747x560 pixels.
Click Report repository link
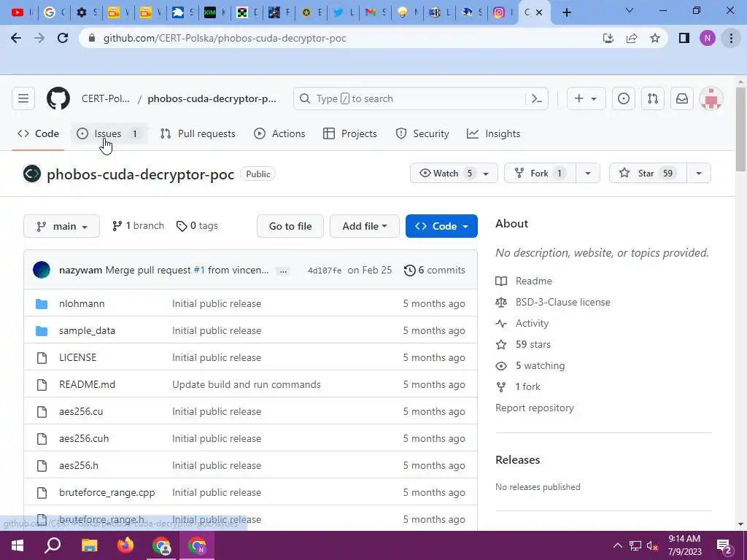coord(535,408)
